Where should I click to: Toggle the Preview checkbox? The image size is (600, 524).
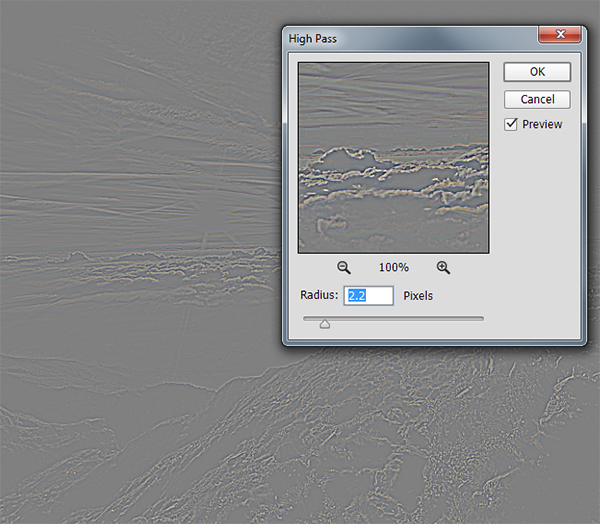[511, 124]
